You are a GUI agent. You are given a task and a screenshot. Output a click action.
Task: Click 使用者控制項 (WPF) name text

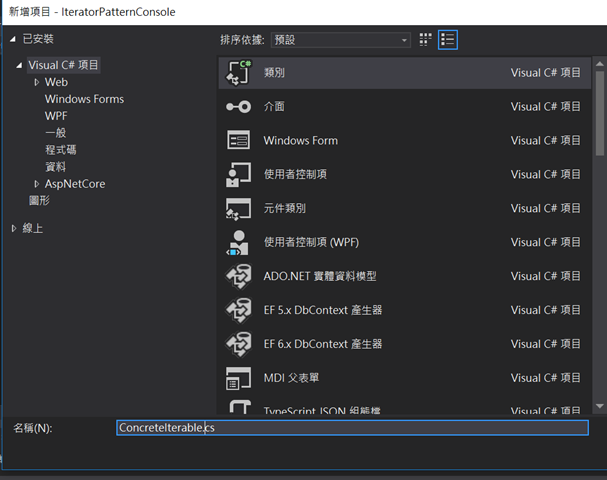point(311,242)
